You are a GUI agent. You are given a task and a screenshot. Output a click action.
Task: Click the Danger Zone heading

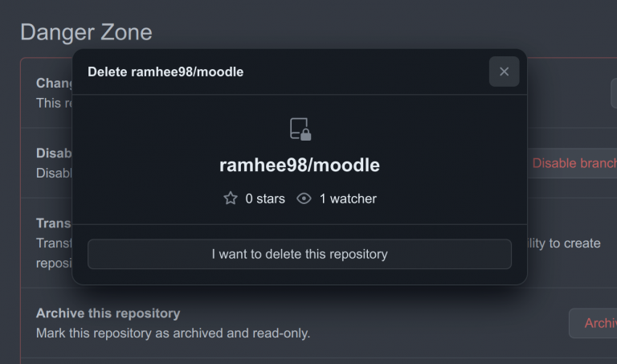[x=86, y=32]
